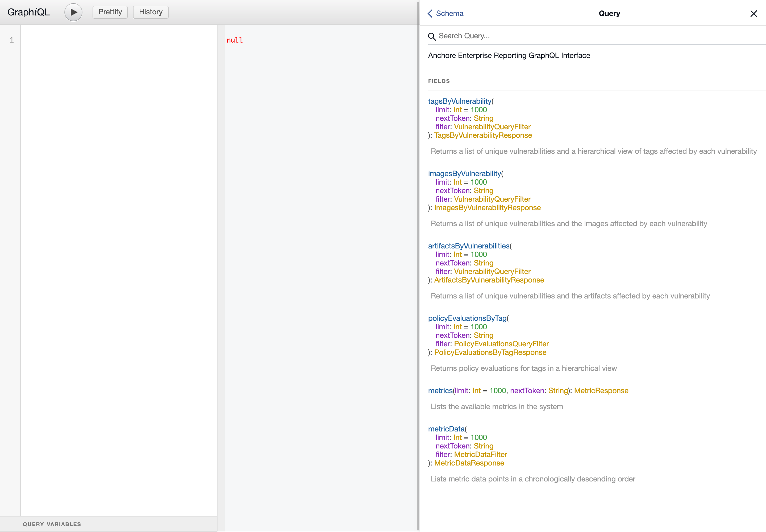Open the tagsByVulnerability field documentation

click(x=459, y=101)
